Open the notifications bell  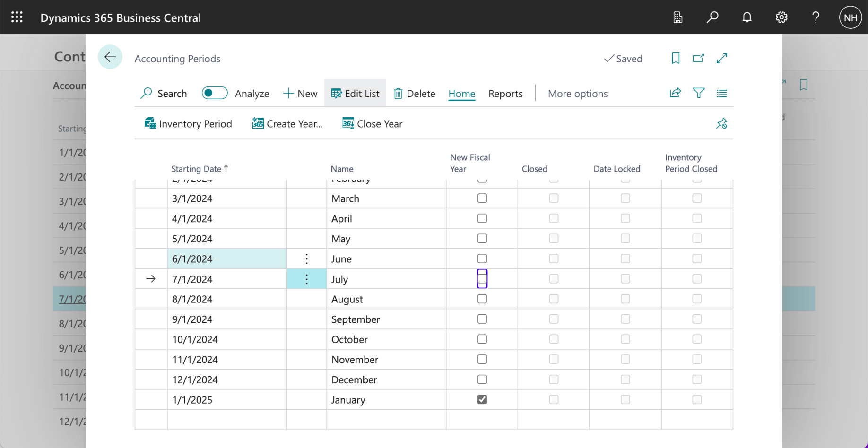pyautogui.click(x=747, y=17)
